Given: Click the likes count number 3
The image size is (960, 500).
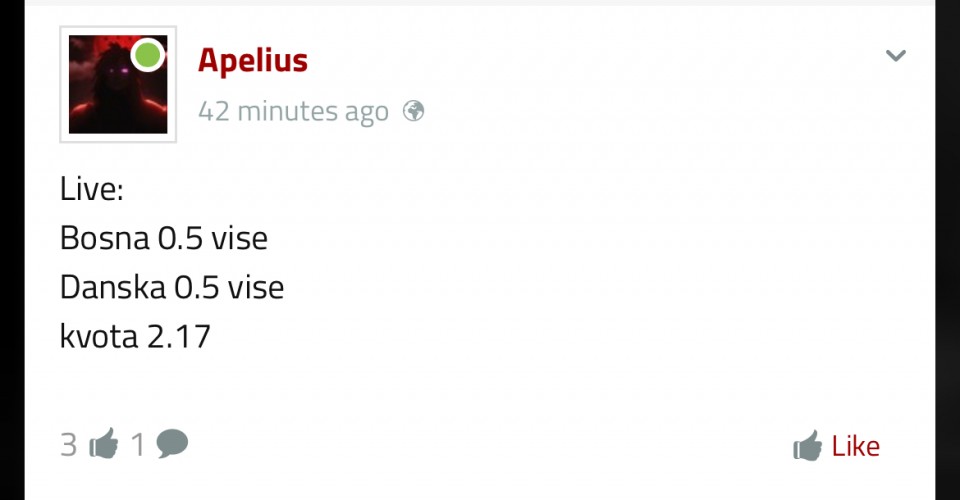Looking at the screenshot, I should click(x=68, y=444).
